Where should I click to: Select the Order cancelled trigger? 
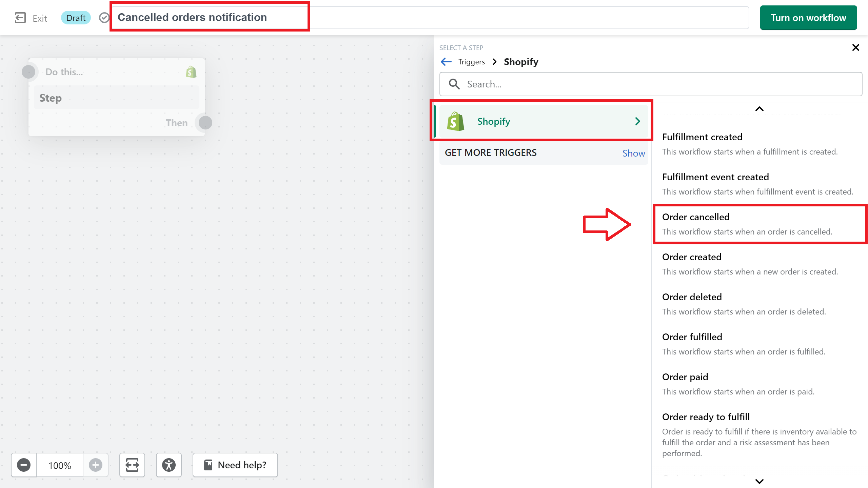(x=759, y=224)
